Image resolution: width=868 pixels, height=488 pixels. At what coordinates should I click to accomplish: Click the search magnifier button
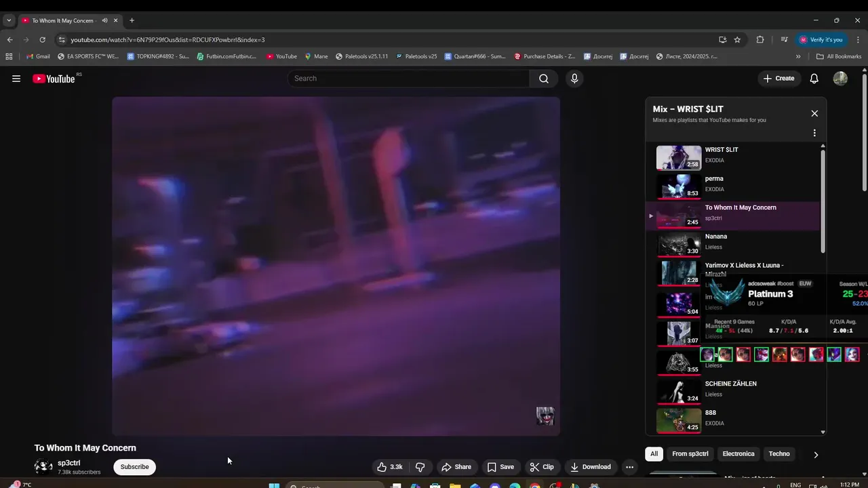pos(544,79)
